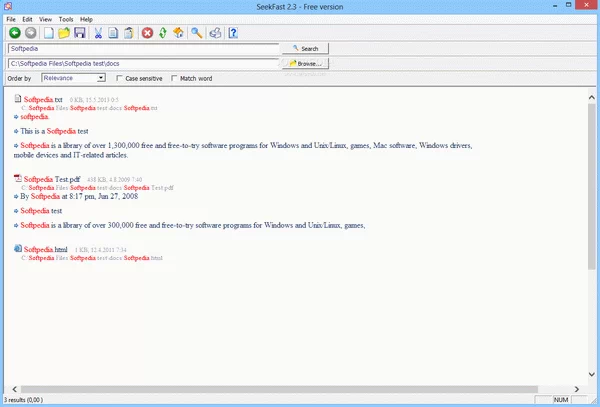Click the NUM indicator in status bar

(x=561, y=400)
